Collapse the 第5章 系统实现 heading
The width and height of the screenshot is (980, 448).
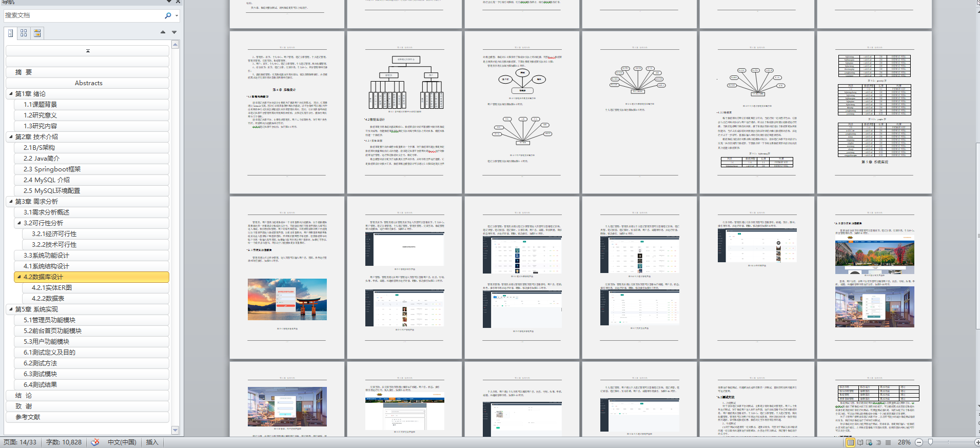click(11, 309)
